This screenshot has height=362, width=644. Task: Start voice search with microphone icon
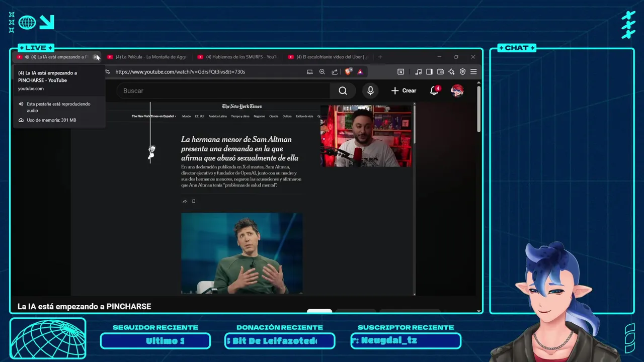[x=370, y=90]
